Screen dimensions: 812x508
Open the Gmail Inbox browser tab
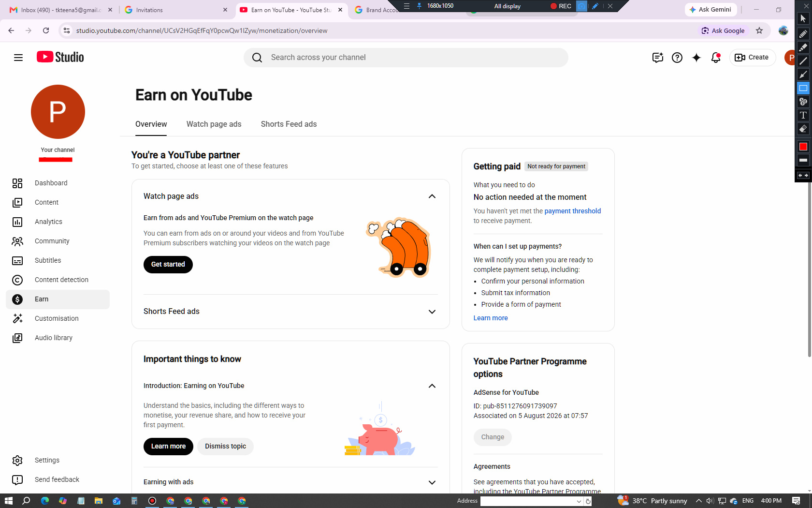click(61, 10)
